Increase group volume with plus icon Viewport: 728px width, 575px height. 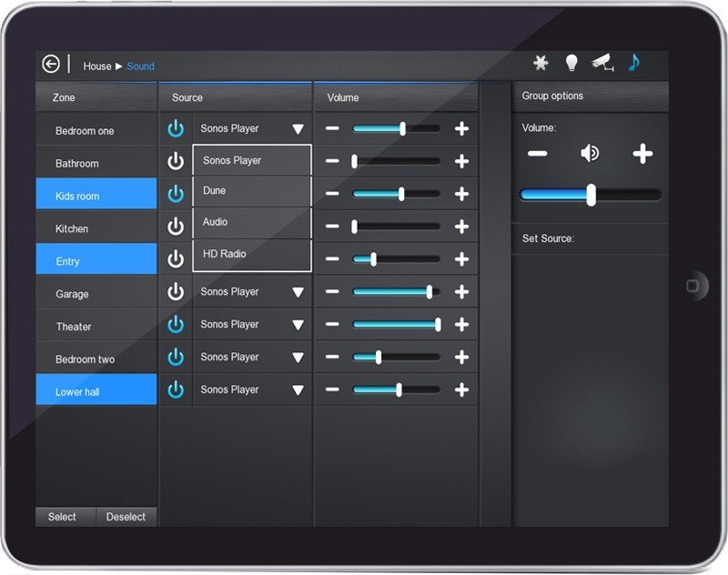[642, 154]
